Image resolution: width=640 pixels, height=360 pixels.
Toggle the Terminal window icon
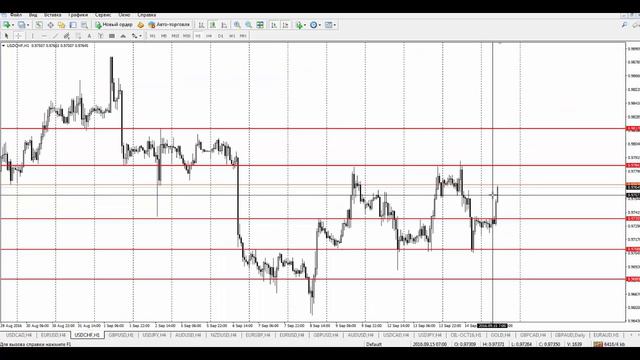tap(73, 25)
